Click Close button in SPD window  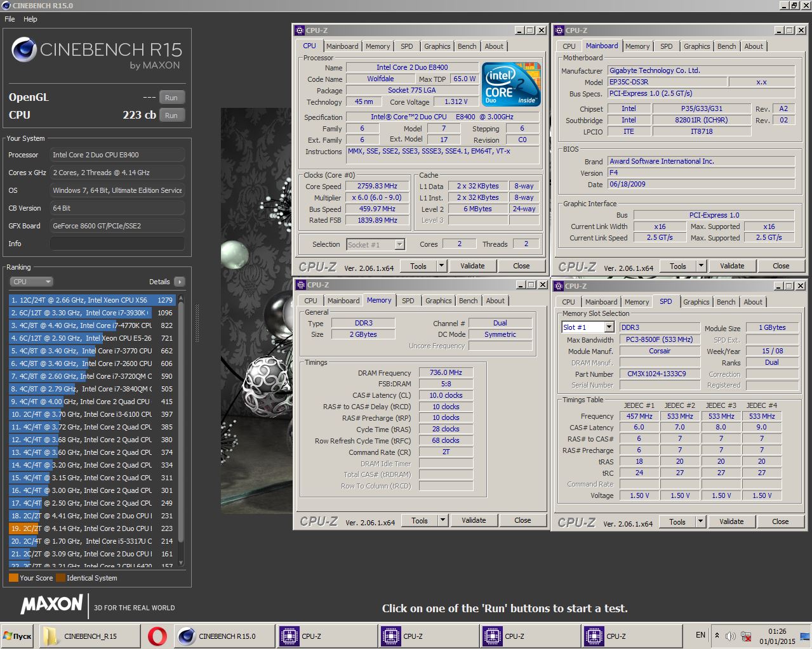pyautogui.click(x=780, y=521)
